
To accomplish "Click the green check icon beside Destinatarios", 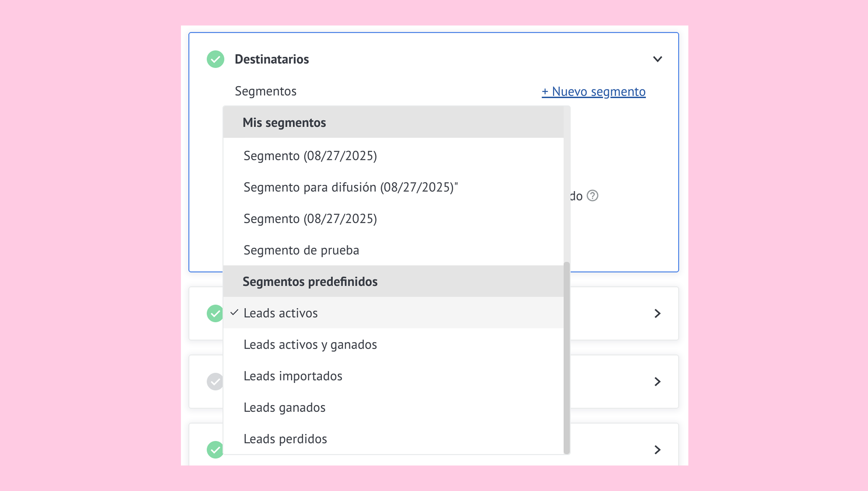I will point(215,59).
